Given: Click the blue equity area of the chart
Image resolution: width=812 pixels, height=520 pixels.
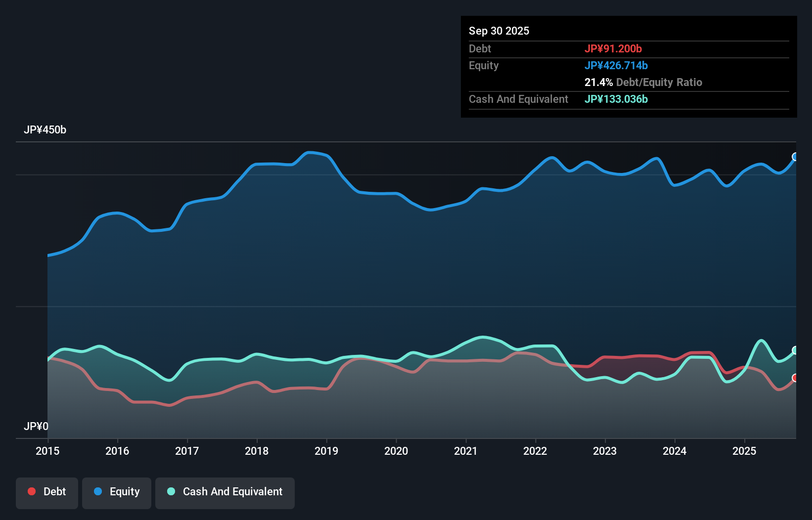Looking at the screenshot, I should pyautogui.click(x=346, y=272).
